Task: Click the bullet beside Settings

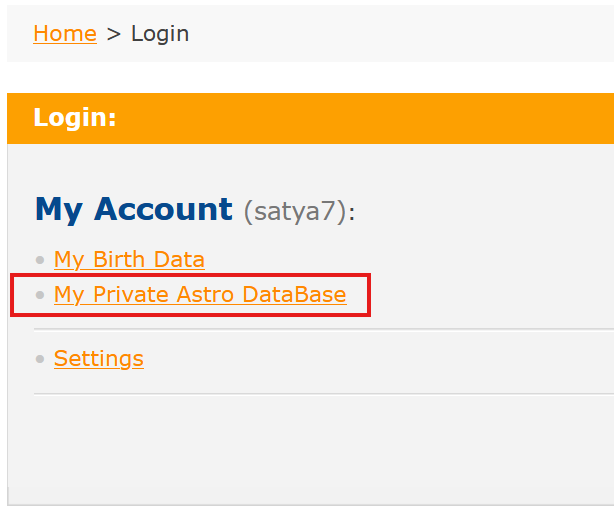Action: coord(40,359)
